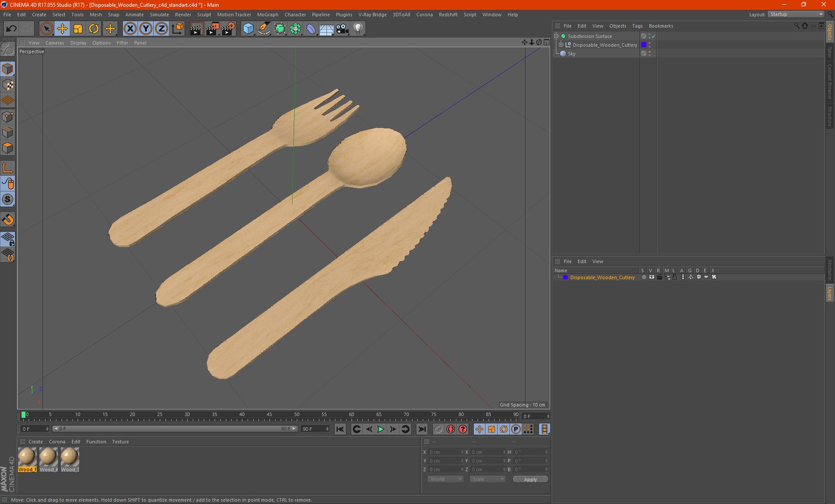Toggle Z axis lock
This screenshot has width=835, height=504.
click(x=162, y=29)
